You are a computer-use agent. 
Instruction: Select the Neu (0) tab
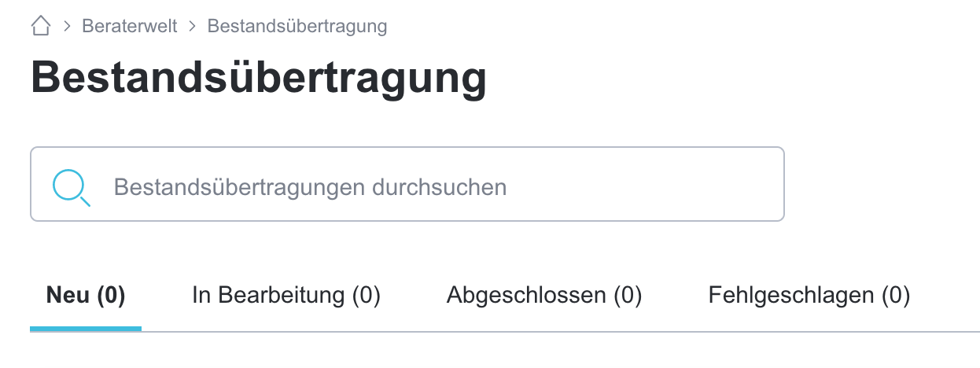point(86,296)
